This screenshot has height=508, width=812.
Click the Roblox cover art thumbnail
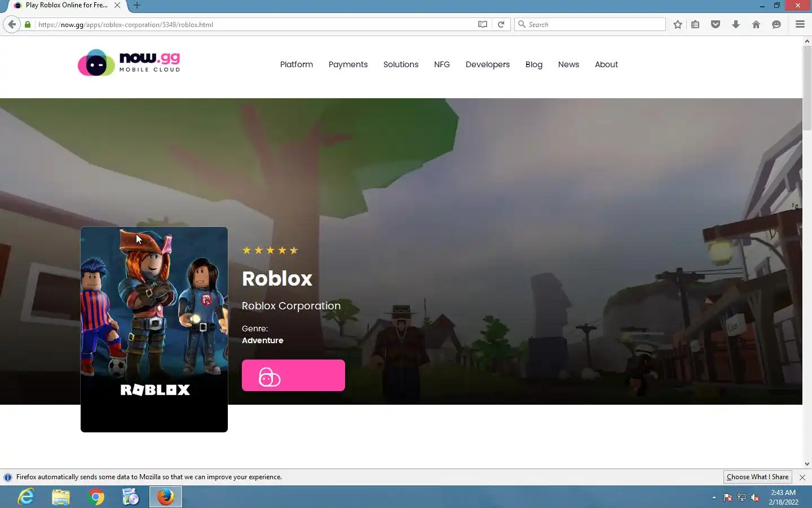point(154,330)
